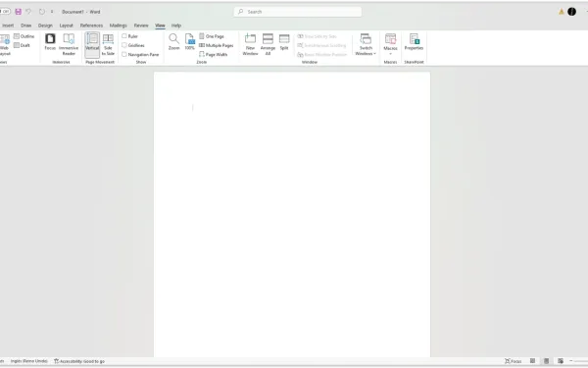Select Vertical page movement
Viewport: 588px width, 368px height.
click(x=92, y=45)
